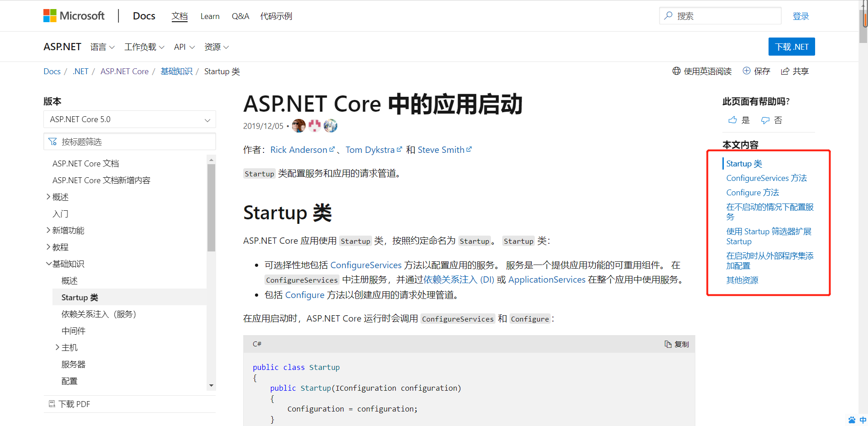Open the 工作负载 dropdown menu
Image resolution: width=868 pixels, height=426 pixels.
[x=144, y=47]
